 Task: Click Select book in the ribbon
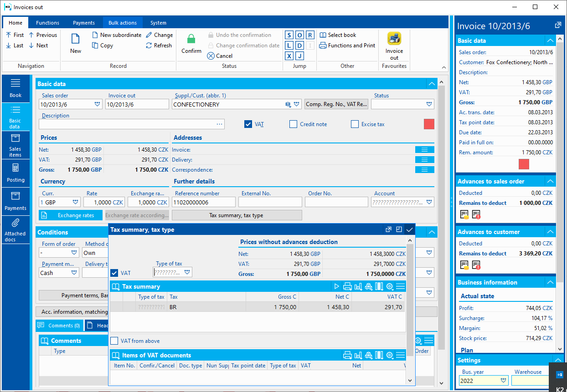pyautogui.click(x=338, y=35)
